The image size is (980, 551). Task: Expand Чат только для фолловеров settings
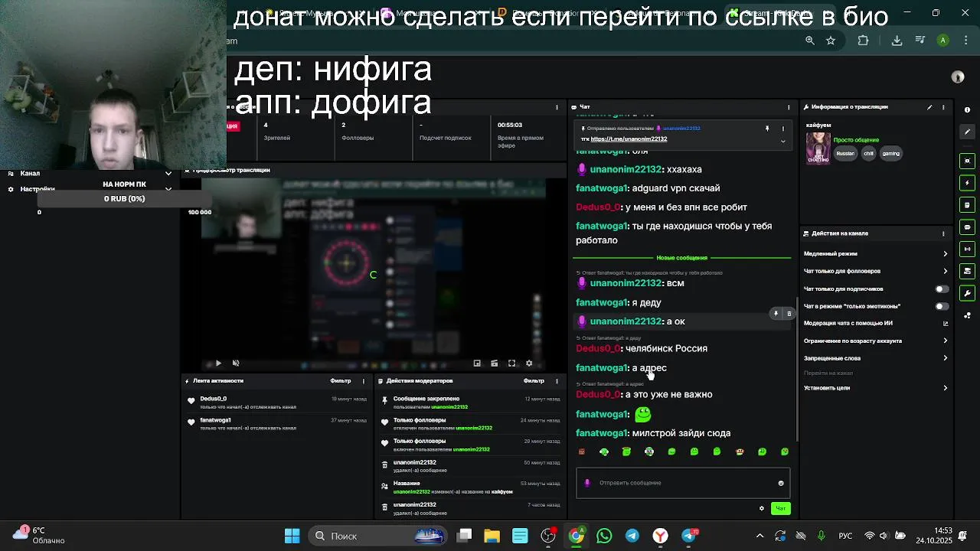(x=876, y=271)
